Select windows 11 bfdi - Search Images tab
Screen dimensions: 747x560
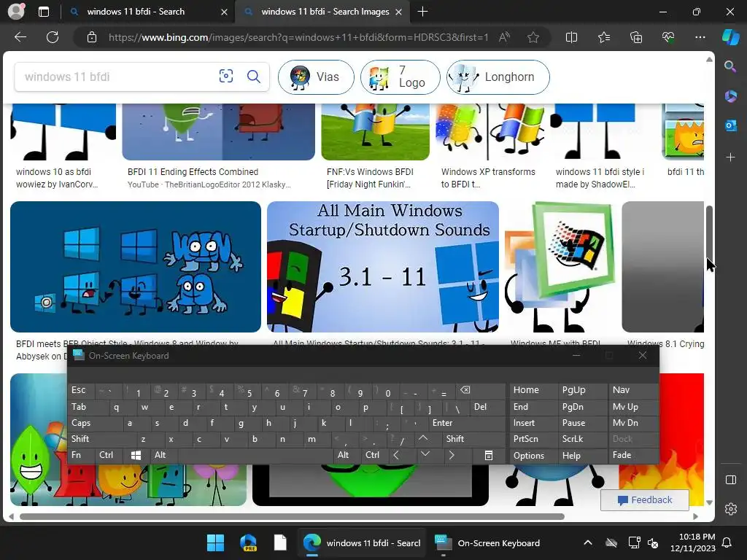click(325, 12)
